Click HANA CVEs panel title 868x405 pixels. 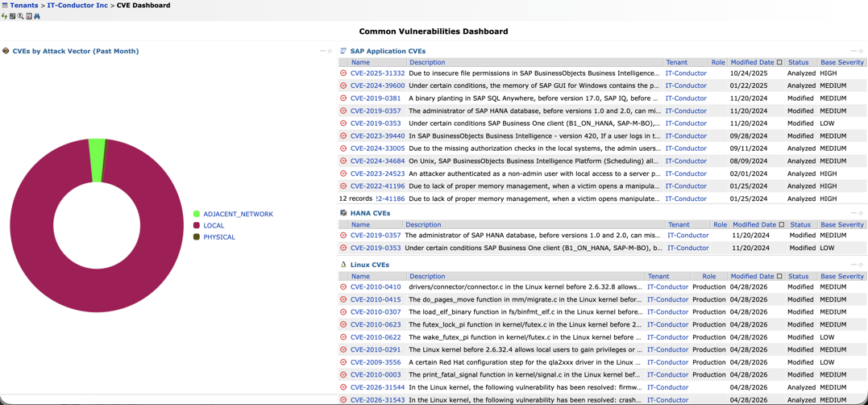[371, 213]
